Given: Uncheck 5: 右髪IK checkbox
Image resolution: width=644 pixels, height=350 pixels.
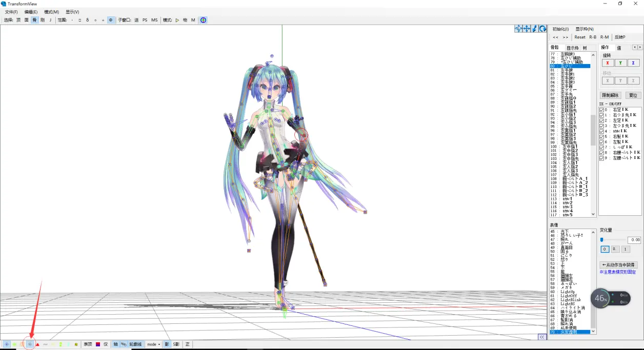Looking at the screenshot, I should [x=601, y=136].
